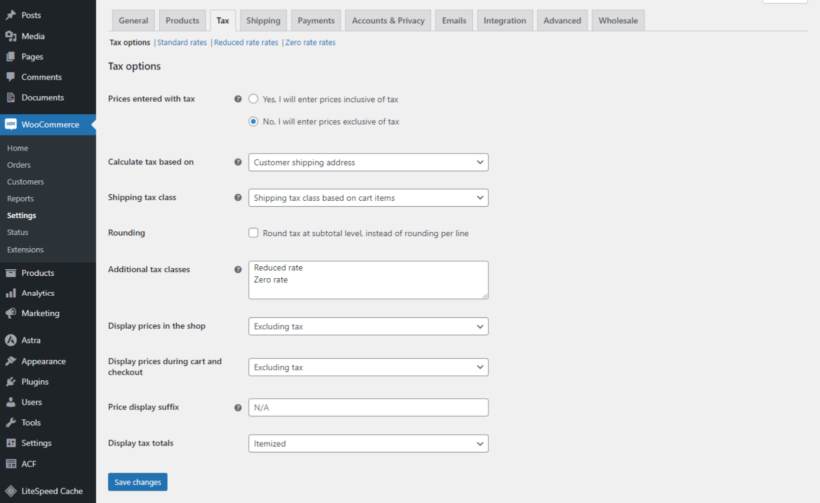Image resolution: width=820 pixels, height=503 pixels.
Task: Click the ACF grid icon
Action: [x=10, y=464]
